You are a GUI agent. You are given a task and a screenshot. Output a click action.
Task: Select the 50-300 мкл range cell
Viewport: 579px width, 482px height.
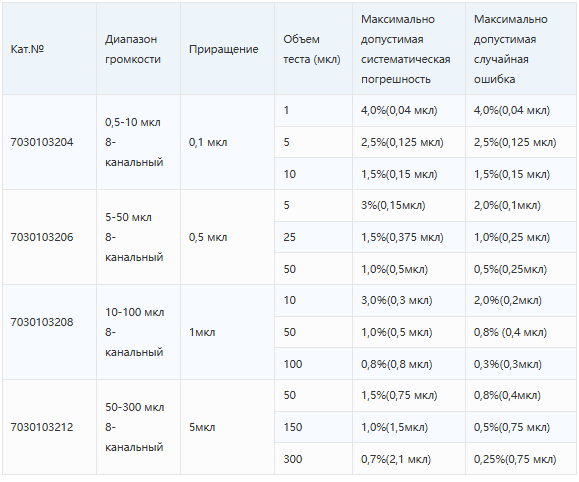point(138,427)
